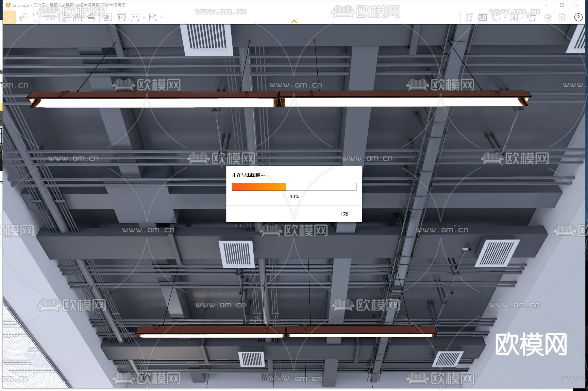Viewport: 588px width, 391px height.
Task: Click the Enscape Home button
Action: [10, 17]
